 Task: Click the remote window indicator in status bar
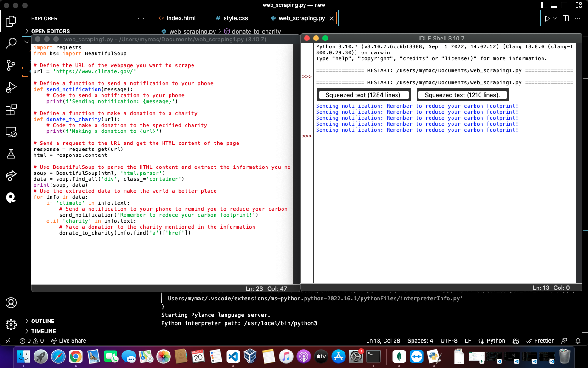point(7,341)
